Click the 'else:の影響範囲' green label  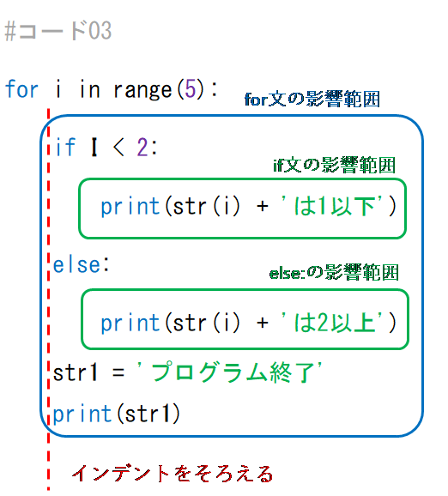334,272
